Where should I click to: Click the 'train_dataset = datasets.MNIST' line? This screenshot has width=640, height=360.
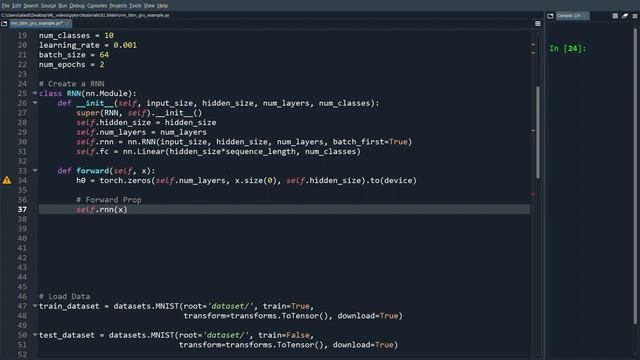coord(176,306)
